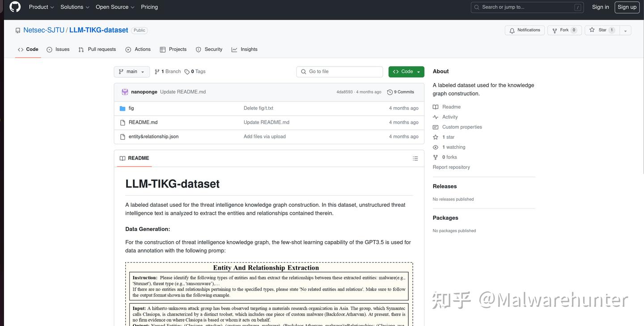Open the Pull requests tab
Screen dimensions: 644x326
pyautogui.click(x=97, y=49)
